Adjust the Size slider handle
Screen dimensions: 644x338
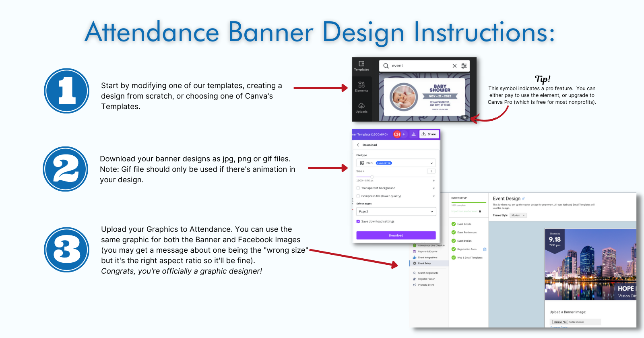click(x=372, y=177)
